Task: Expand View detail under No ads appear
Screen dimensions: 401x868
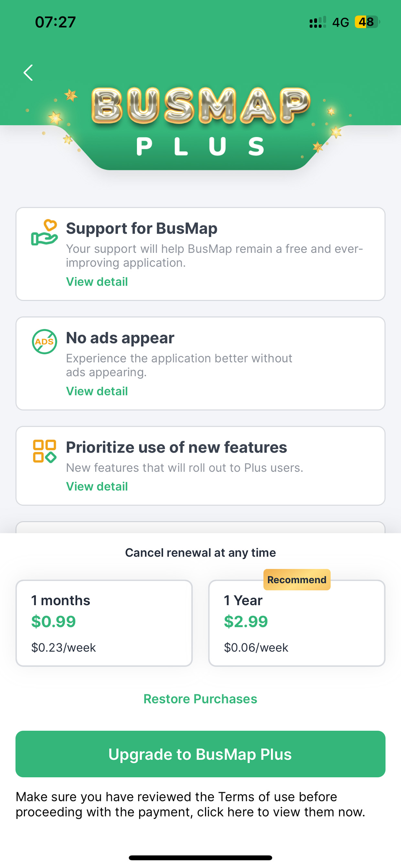Action: (97, 391)
